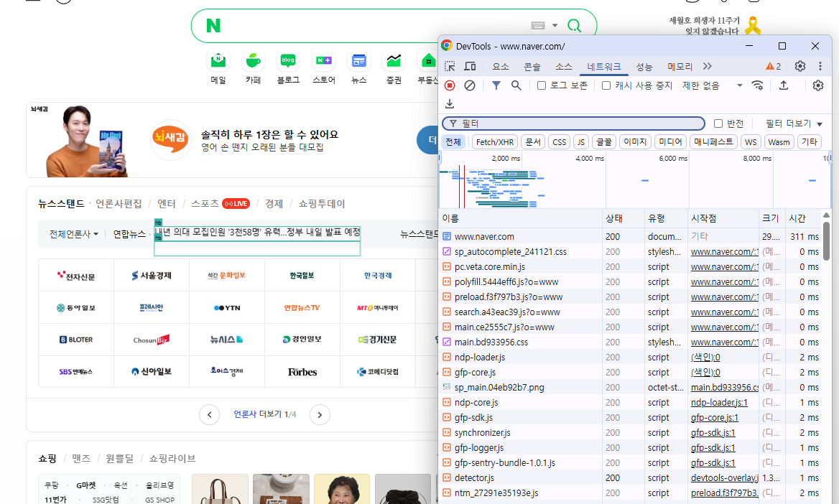This screenshot has height=504, width=839.
Task: Open the 제한 없음 throttling dropdown
Action: (712, 85)
